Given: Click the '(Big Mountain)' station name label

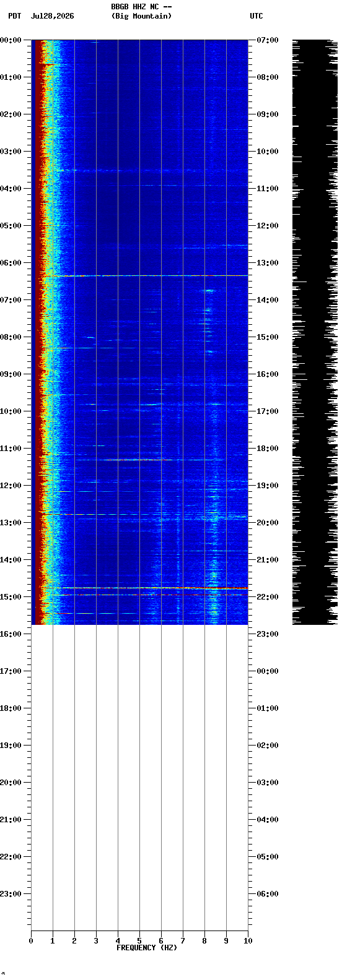Looking at the screenshot, I should click(141, 16).
